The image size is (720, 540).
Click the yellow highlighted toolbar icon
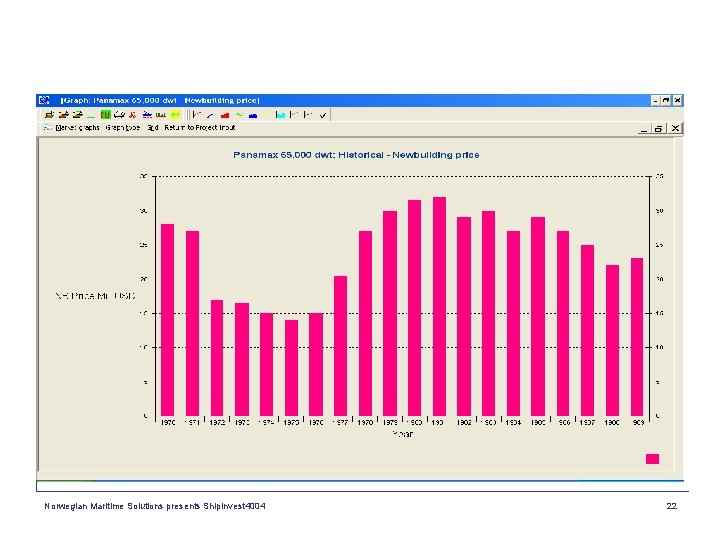[175, 115]
